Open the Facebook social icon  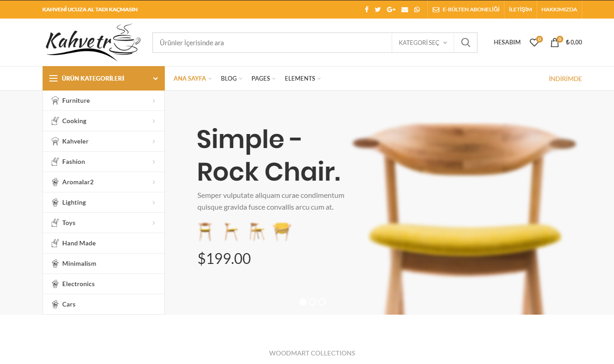[366, 10]
